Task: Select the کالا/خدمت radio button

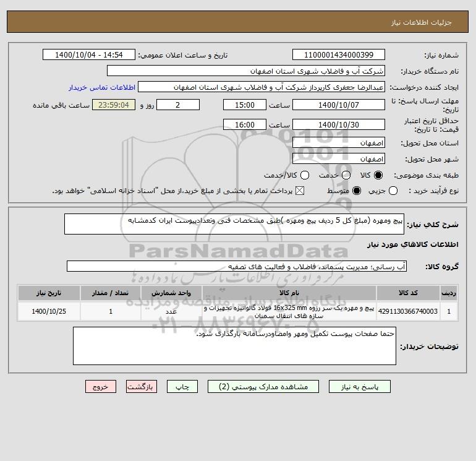Action: pyautogui.click(x=305, y=175)
